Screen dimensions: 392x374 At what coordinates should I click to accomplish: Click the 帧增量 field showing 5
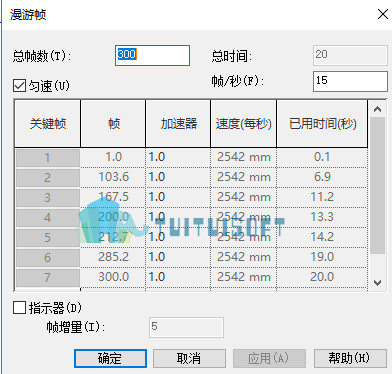[186, 327]
